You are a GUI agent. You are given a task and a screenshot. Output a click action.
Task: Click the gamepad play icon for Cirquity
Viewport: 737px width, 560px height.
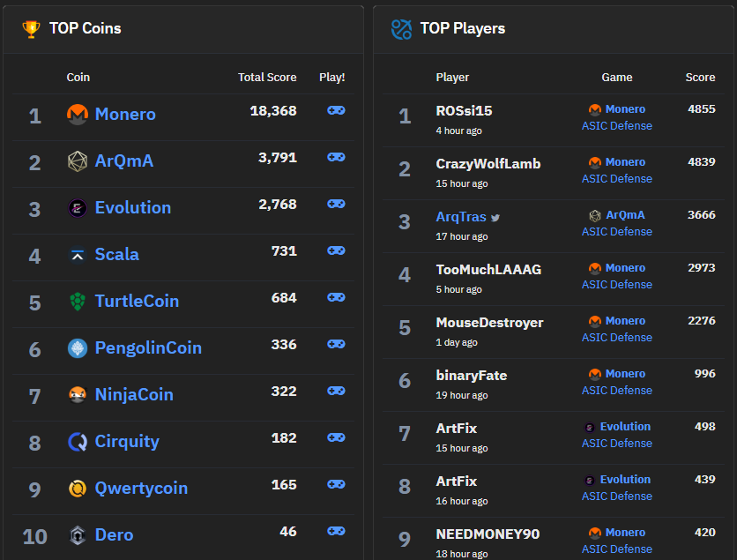336,437
